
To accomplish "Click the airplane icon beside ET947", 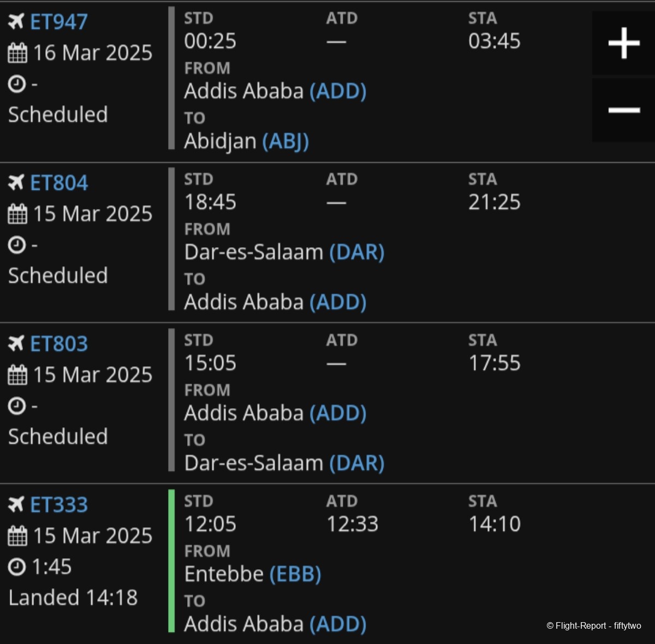I will [x=16, y=21].
